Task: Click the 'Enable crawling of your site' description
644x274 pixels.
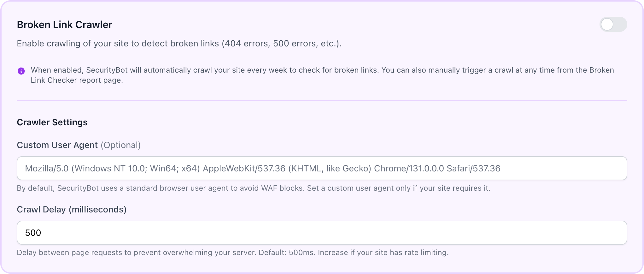Action: (x=179, y=44)
